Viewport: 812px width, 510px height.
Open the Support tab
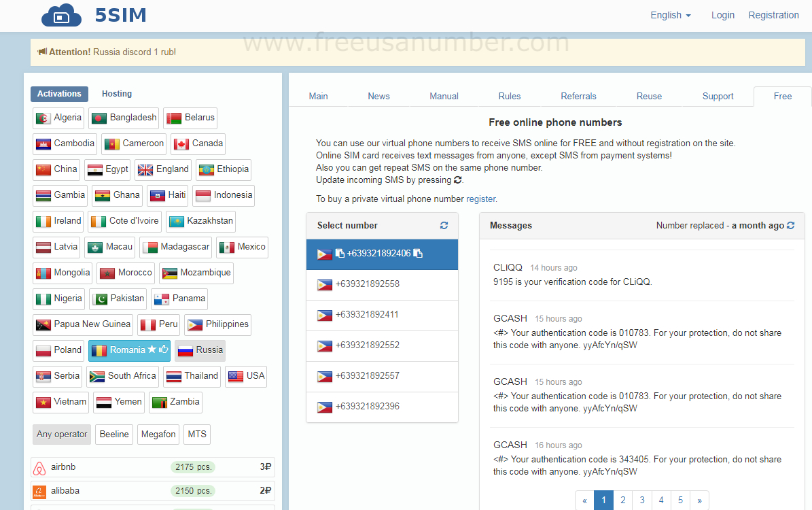[718, 97]
